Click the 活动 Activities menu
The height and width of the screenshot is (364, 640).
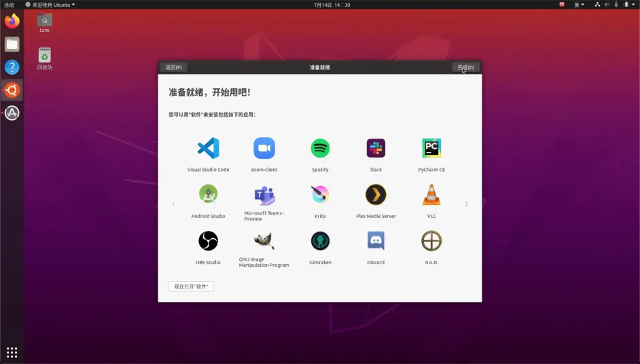(x=9, y=5)
